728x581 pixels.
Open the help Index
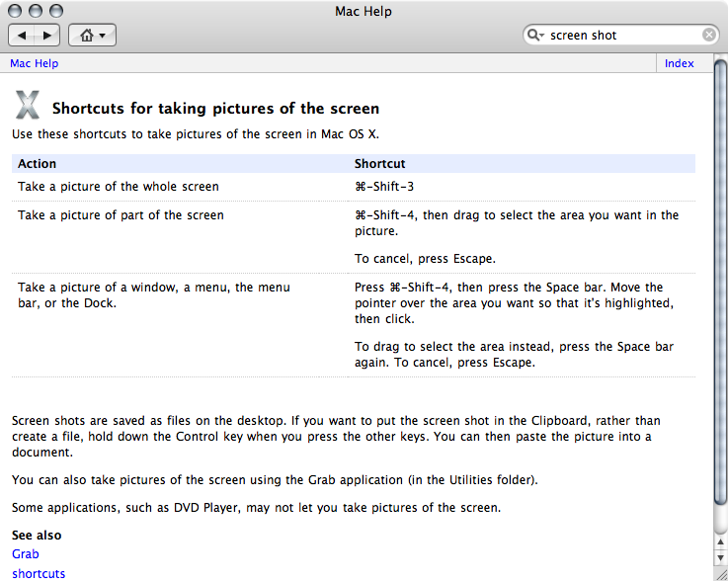[x=679, y=63]
